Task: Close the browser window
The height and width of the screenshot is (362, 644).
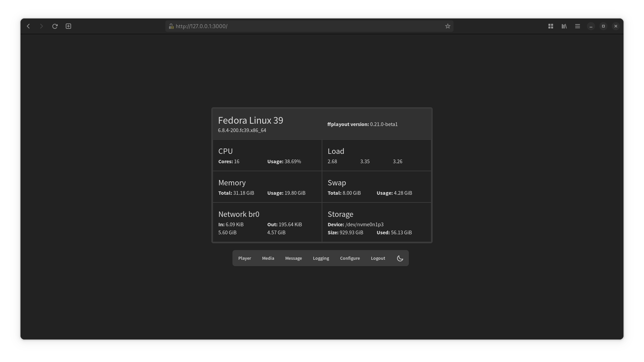Action: [616, 26]
